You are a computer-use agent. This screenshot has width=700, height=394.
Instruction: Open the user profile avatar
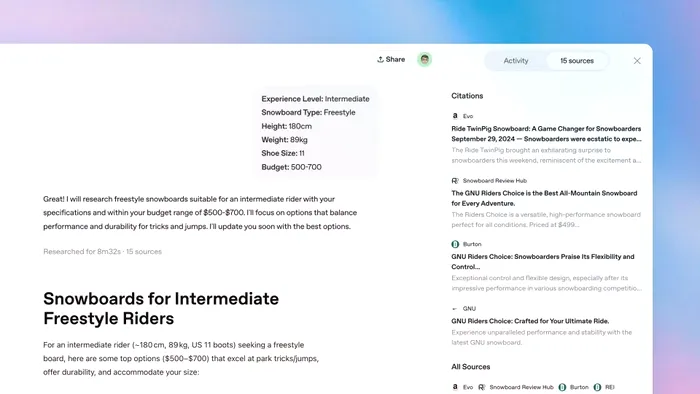tap(425, 59)
